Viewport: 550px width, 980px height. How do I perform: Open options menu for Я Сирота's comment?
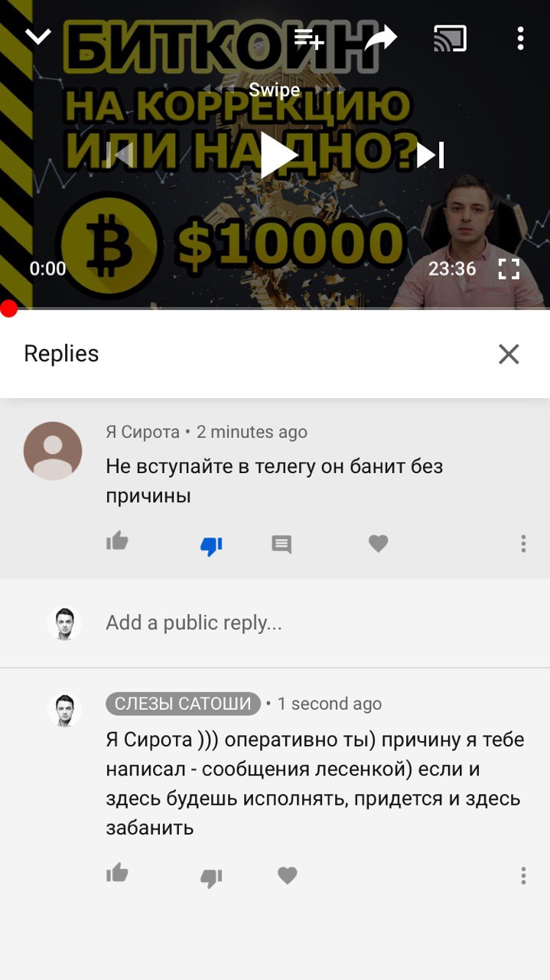tap(523, 544)
